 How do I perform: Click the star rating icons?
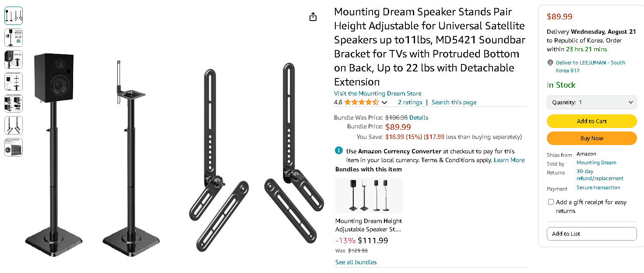[x=361, y=102]
